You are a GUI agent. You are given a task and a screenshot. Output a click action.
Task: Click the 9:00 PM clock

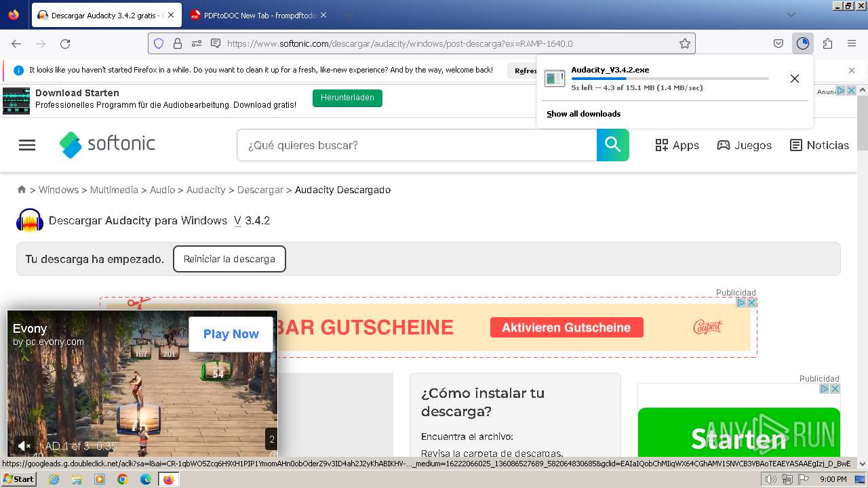click(833, 479)
